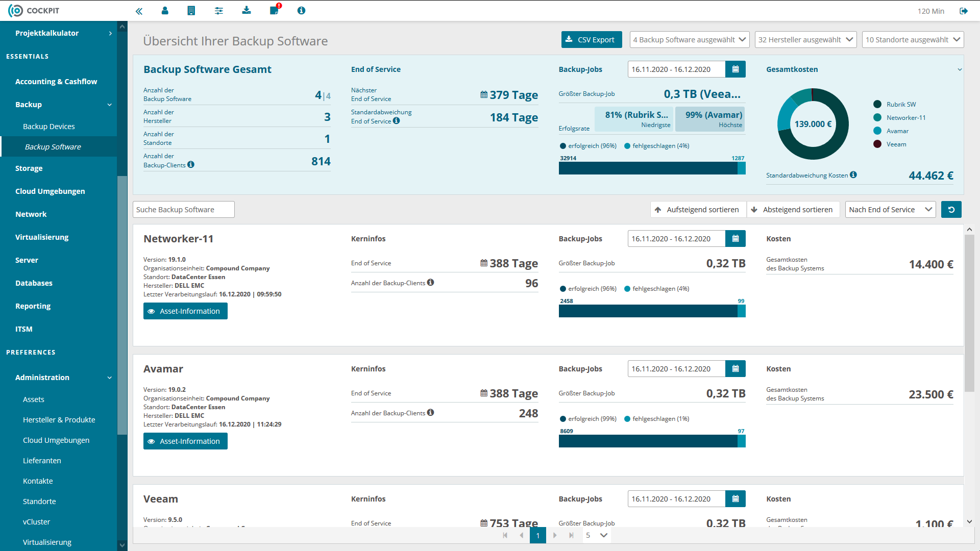Screen dimensions: 980x551
Task: Open calendar picker for Avamar Backup-Jobs
Action: point(736,369)
